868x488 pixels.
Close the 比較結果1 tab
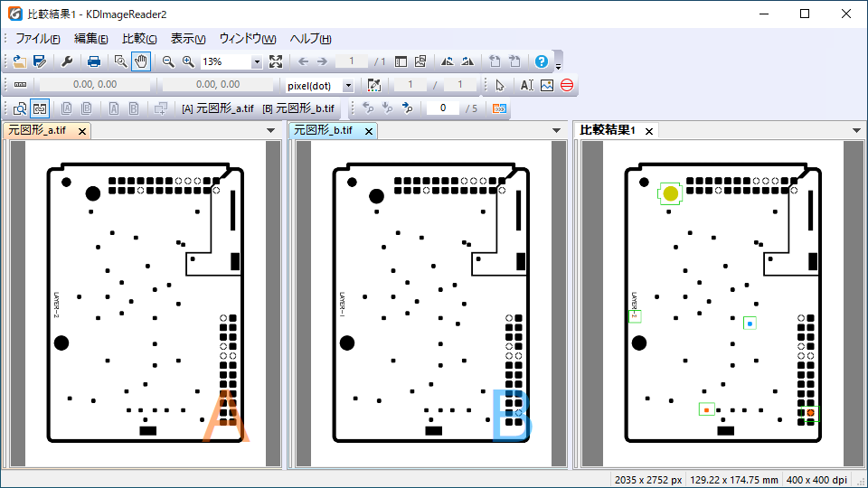(649, 131)
